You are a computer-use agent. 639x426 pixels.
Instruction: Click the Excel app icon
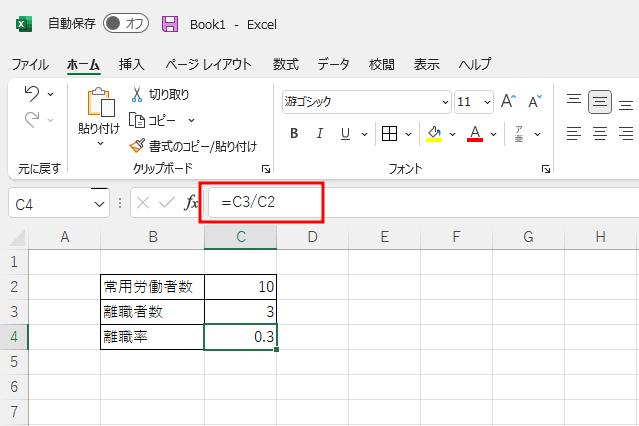pos(23,24)
